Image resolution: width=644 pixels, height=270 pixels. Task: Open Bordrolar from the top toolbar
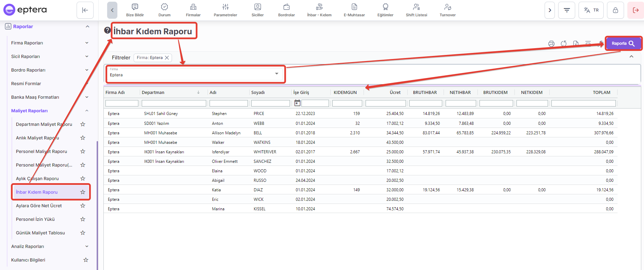click(286, 10)
